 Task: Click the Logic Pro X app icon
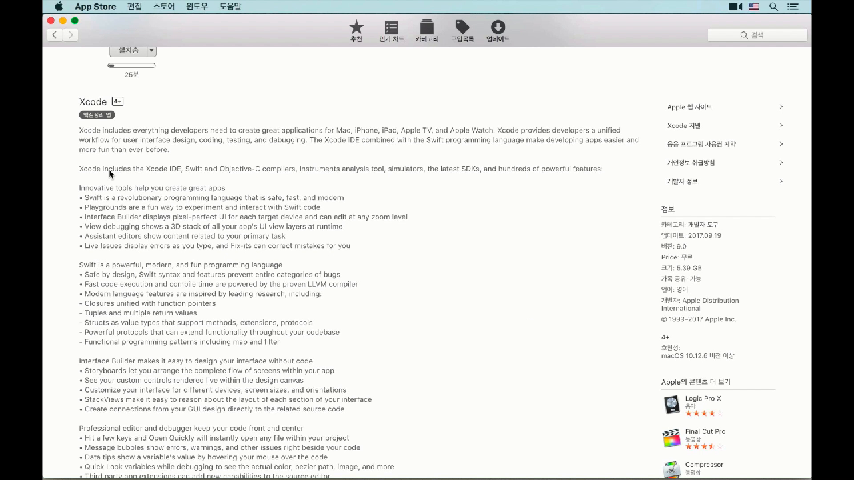point(672,404)
